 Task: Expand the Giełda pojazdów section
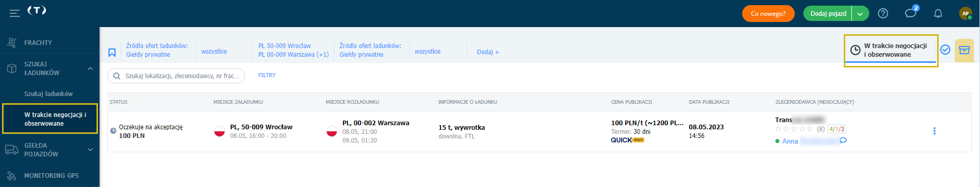pos(90,150)
